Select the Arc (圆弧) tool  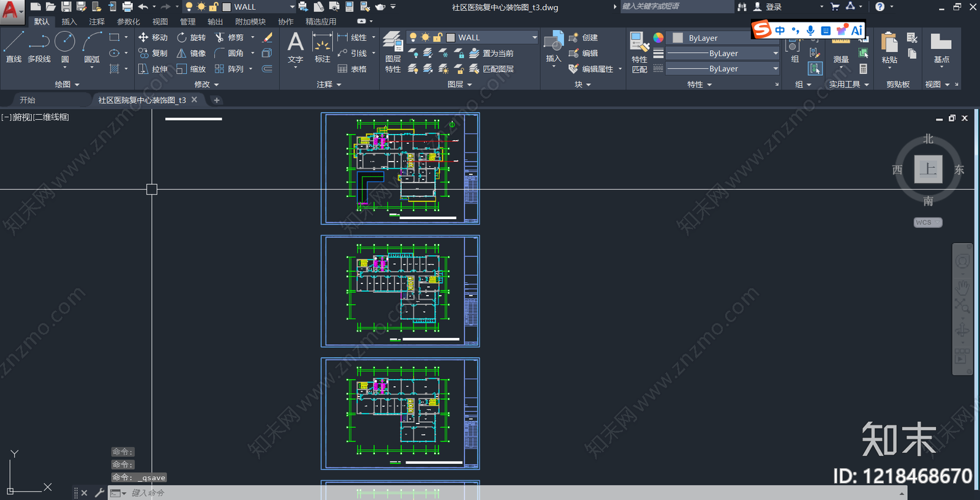pos(92,47)
